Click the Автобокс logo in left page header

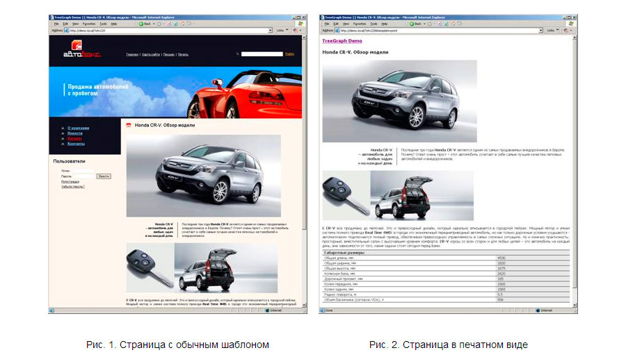(x=81, y=49)
